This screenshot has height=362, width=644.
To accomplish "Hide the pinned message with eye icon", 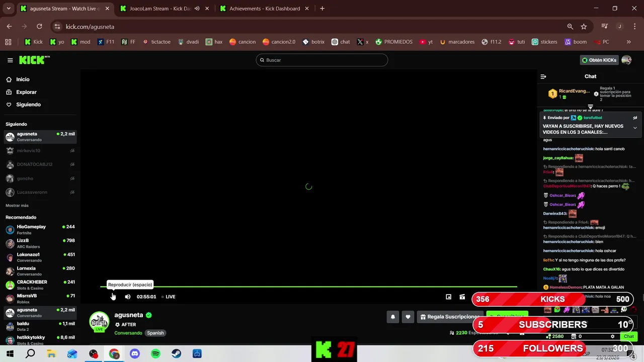I will [635, 118].
